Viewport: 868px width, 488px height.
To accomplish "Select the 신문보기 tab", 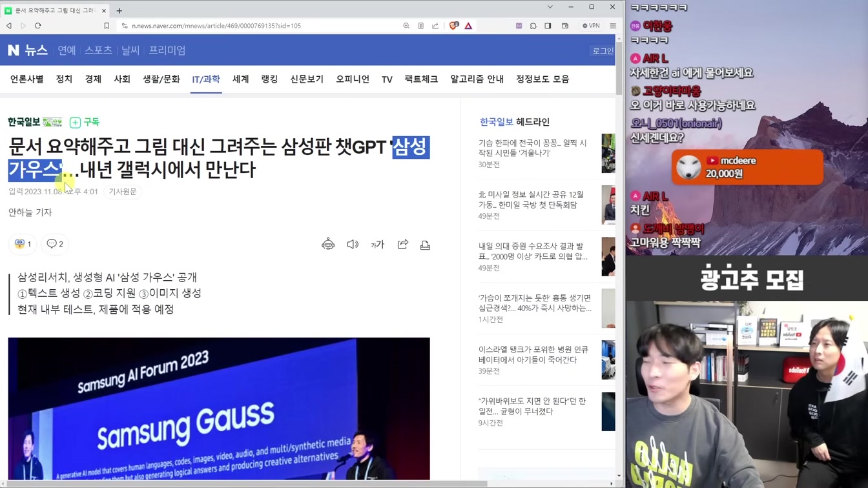I will (307, 79).
